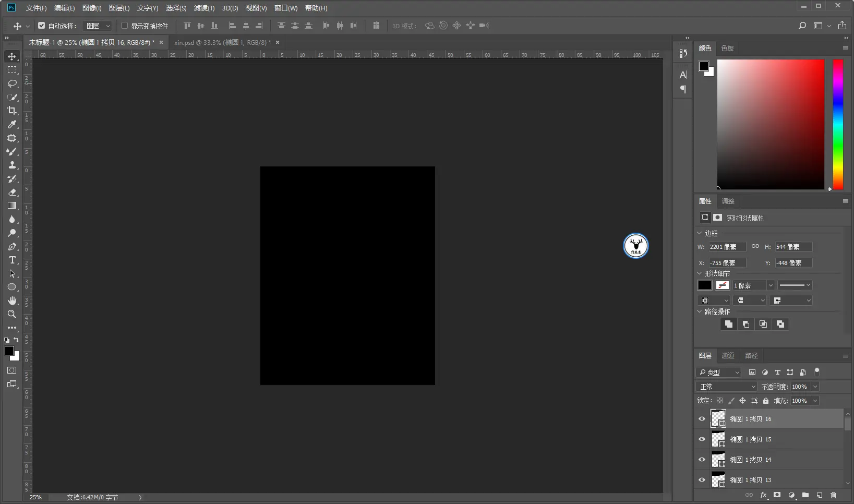Open the search icon in options bar
The image size is (854, 504).
pos(802,26)
